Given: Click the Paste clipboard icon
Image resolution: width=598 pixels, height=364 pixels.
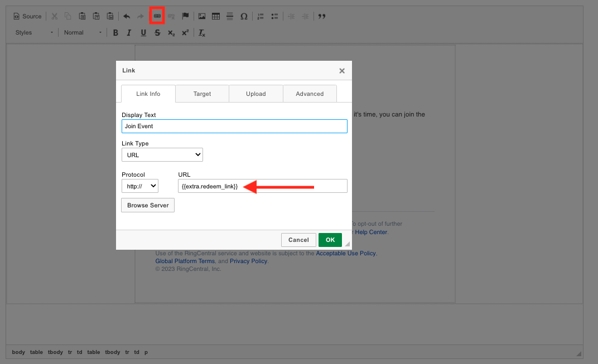Looking at the screenshot, I should pyautogui.click(x=82, y=16).
